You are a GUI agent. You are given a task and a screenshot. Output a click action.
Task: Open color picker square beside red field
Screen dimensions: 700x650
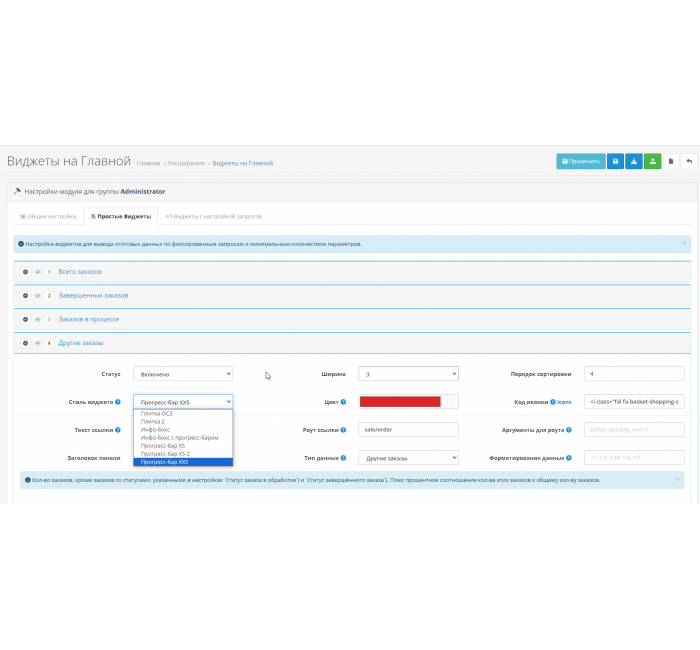pyautogui.click(x=450, y=401)
